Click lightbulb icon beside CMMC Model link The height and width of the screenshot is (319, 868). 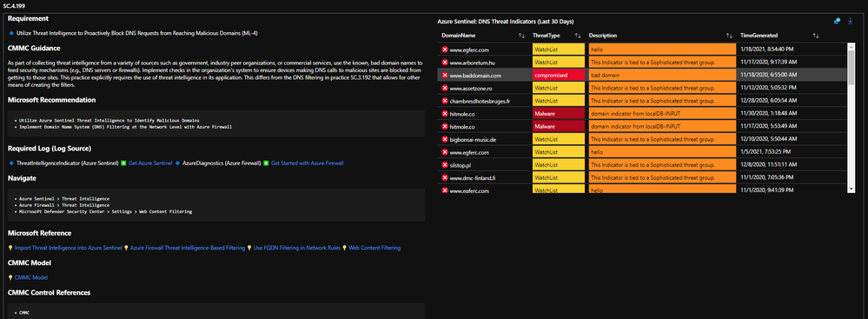tap(10, 277)
